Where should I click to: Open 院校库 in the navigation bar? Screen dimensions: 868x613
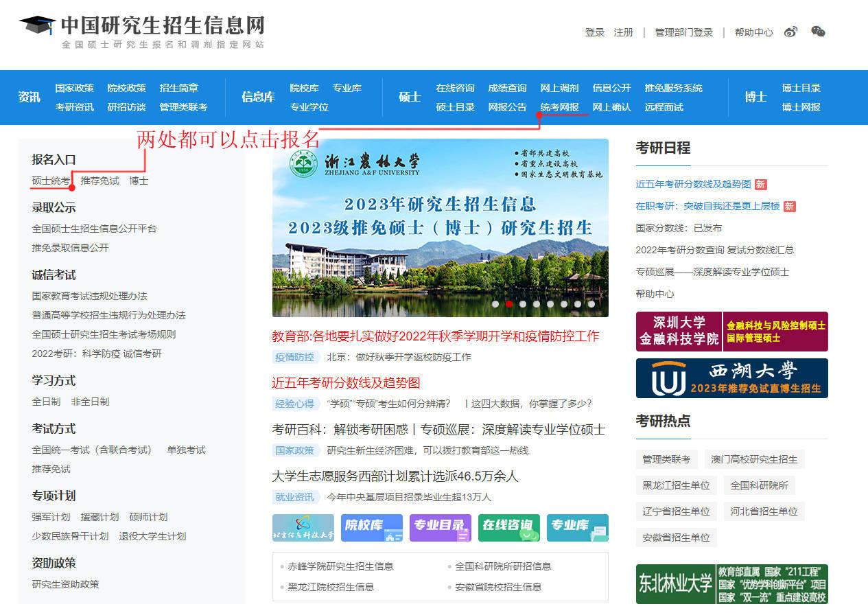304,88
